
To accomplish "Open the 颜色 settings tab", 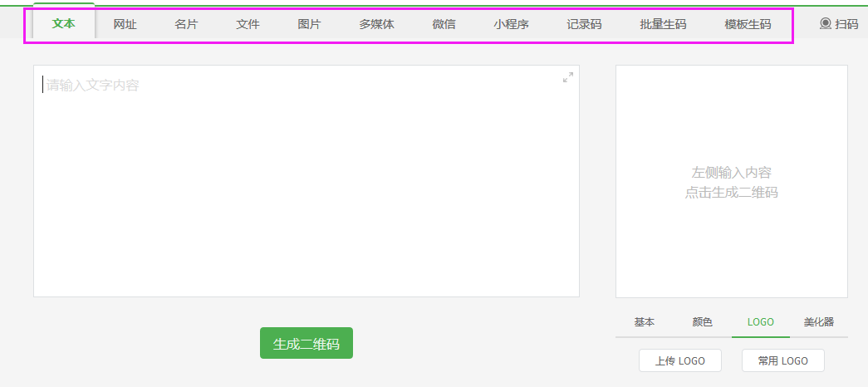I will [703, 322].
